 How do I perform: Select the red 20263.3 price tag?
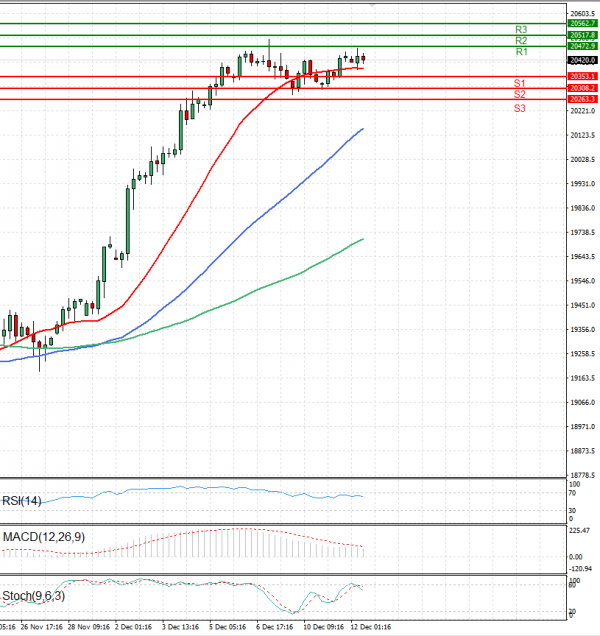click(x=583, y=99)
